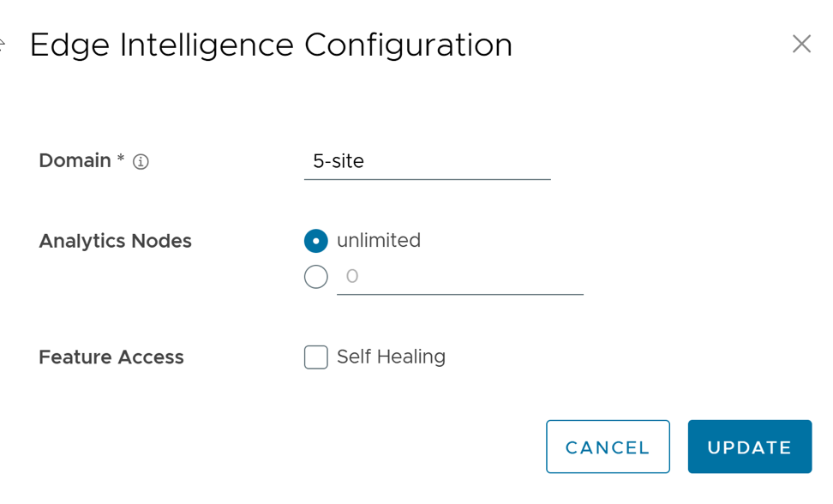Screen dimensions: 833x504
Task: Click the required asterisk next to Domain
Action: (x=121, y=159)
